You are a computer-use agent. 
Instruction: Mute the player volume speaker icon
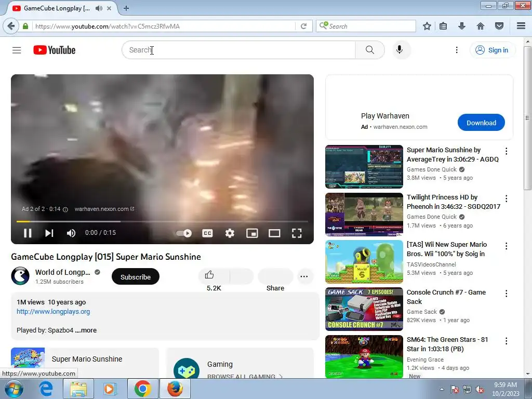point(71,233)
